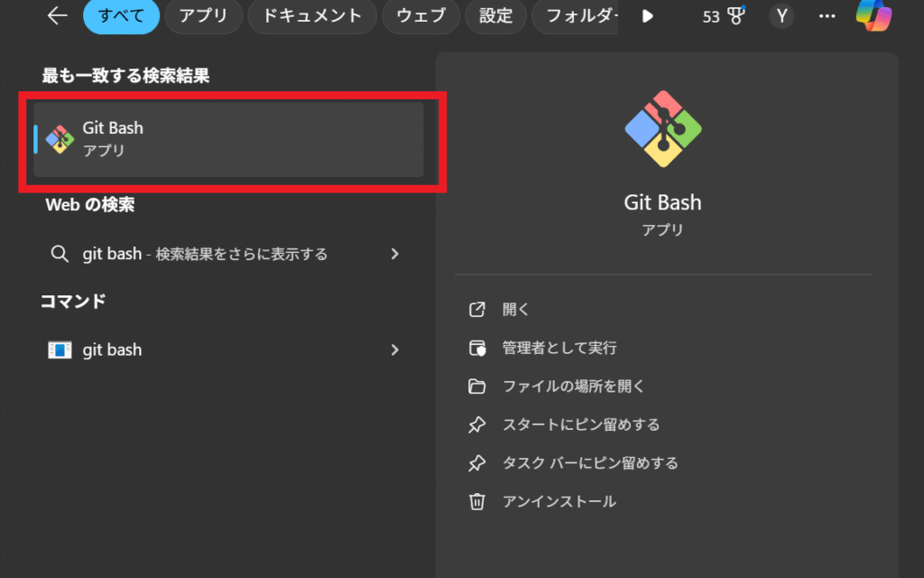
Task: Click the open external icon beside 開く
Action: 476,309
